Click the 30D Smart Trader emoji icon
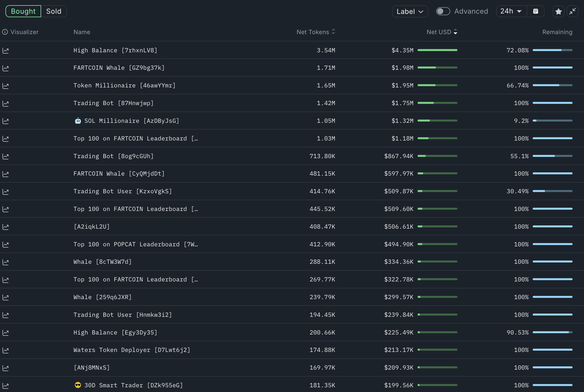This screenshot has width=584, height=392. (78, 385)
